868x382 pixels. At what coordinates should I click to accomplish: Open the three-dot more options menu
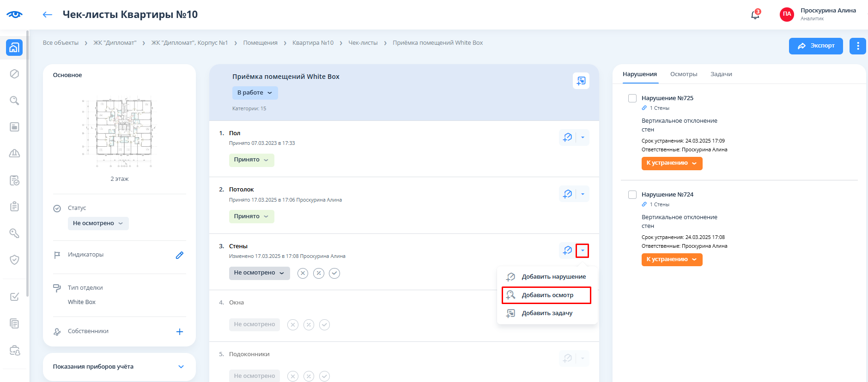[857, 46]
